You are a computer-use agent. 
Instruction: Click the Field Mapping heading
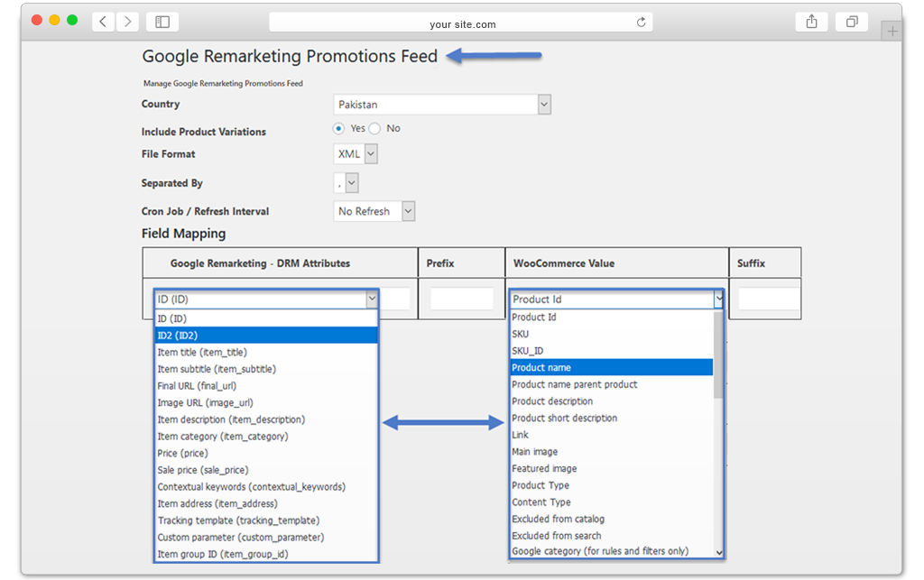[x=183, y=234]
